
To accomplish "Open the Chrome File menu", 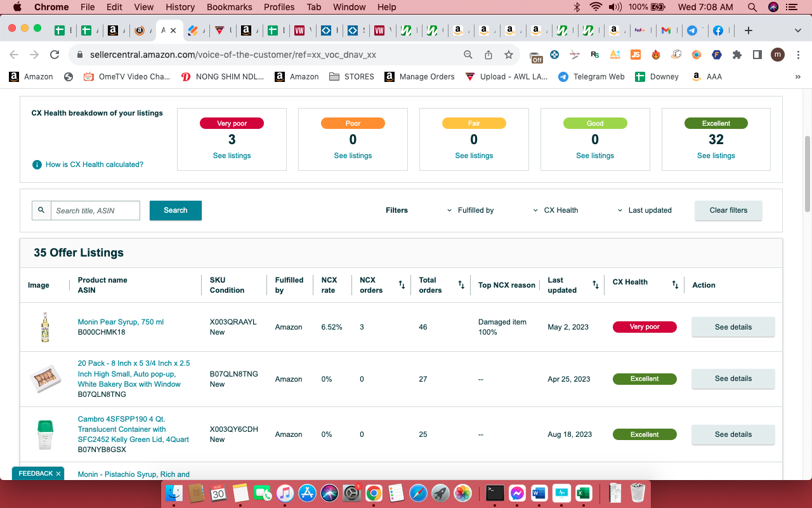I will point(88,7).
